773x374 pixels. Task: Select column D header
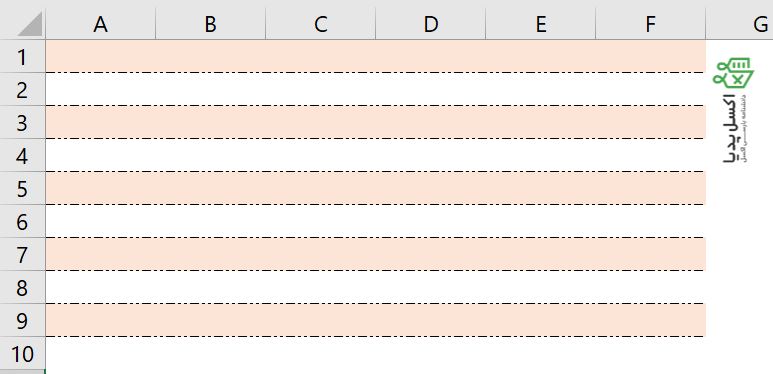pyautogui.click(x=430, y=24)
